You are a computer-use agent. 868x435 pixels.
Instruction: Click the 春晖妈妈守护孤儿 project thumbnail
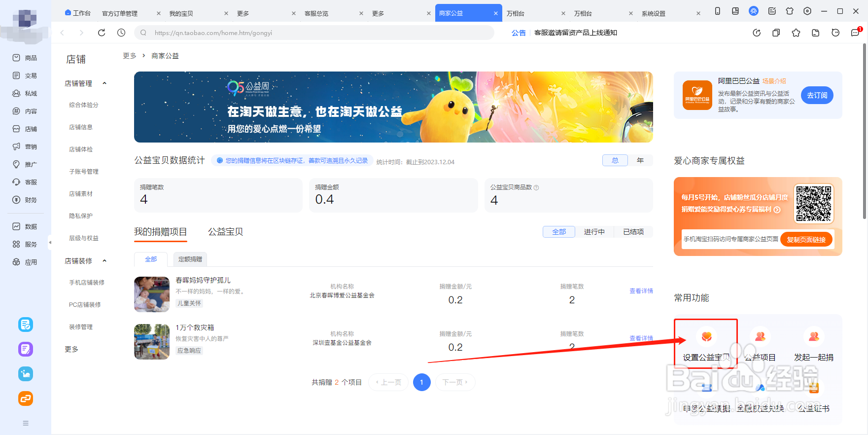click(152, 294)
